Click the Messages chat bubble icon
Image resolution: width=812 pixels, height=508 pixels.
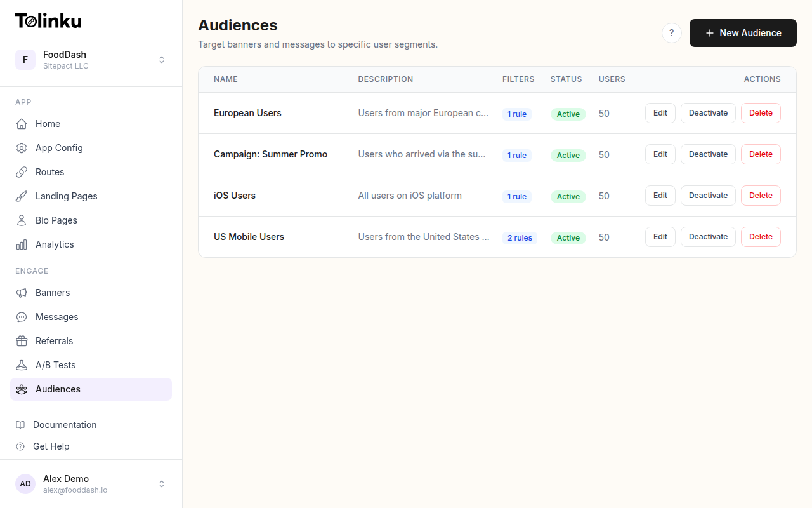[x=21, y=317]
